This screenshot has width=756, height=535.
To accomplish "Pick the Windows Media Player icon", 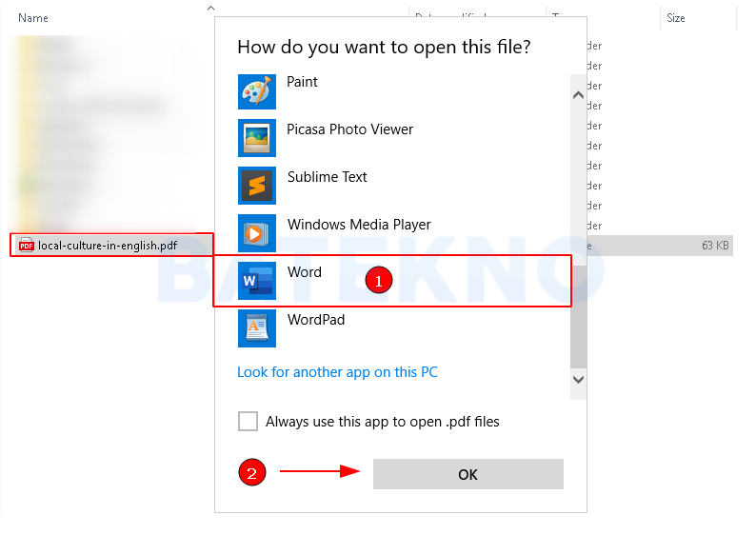I will [x=257, y=233].
